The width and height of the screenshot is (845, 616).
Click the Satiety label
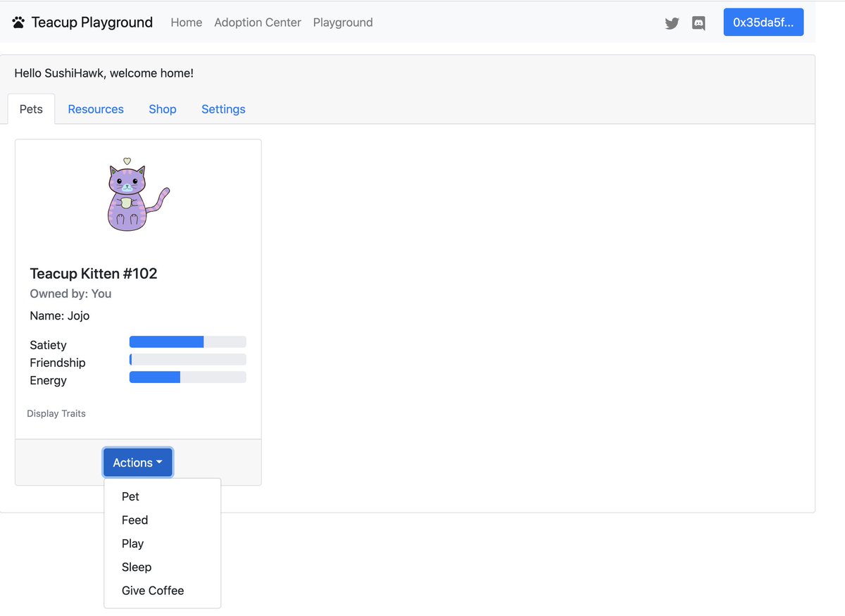(48, 345)
